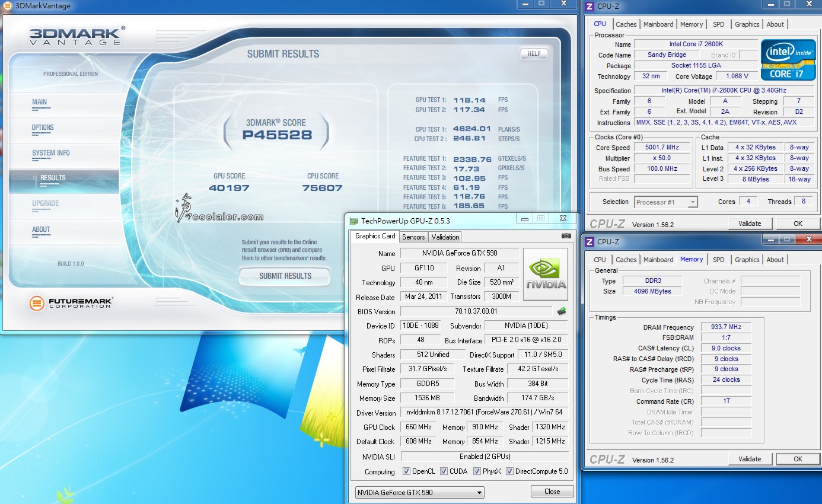The height and width of the screenshot is (504, 822).
Task: Open Caches tab in lower CPU-Z window
Action: tap(626, 260)
